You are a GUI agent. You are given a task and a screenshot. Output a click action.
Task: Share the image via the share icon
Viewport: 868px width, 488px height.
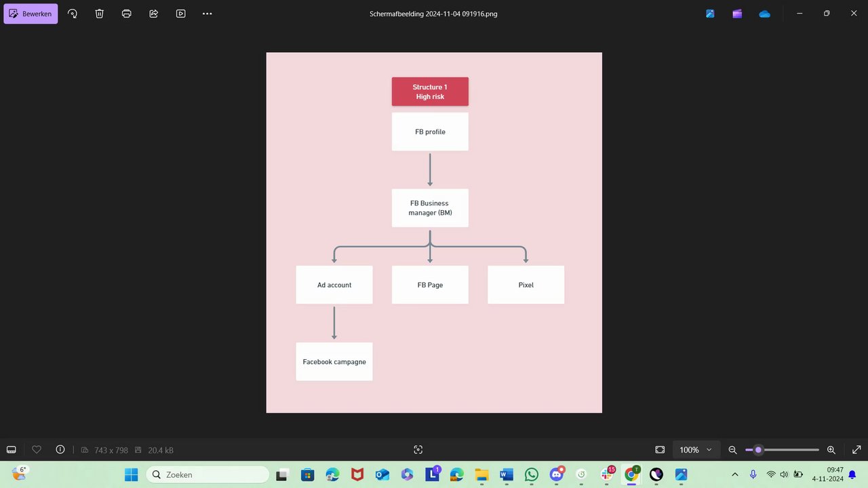click(x=154, y=14)
